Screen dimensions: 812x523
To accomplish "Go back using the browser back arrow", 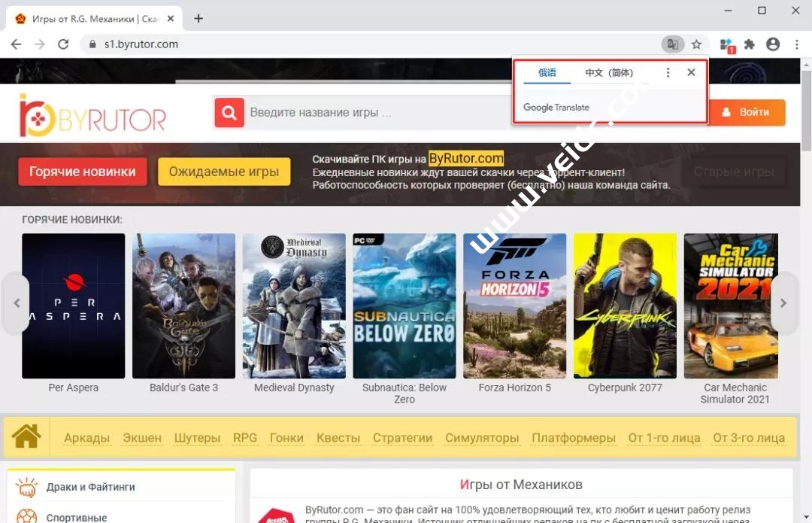I will pos(16,44).
